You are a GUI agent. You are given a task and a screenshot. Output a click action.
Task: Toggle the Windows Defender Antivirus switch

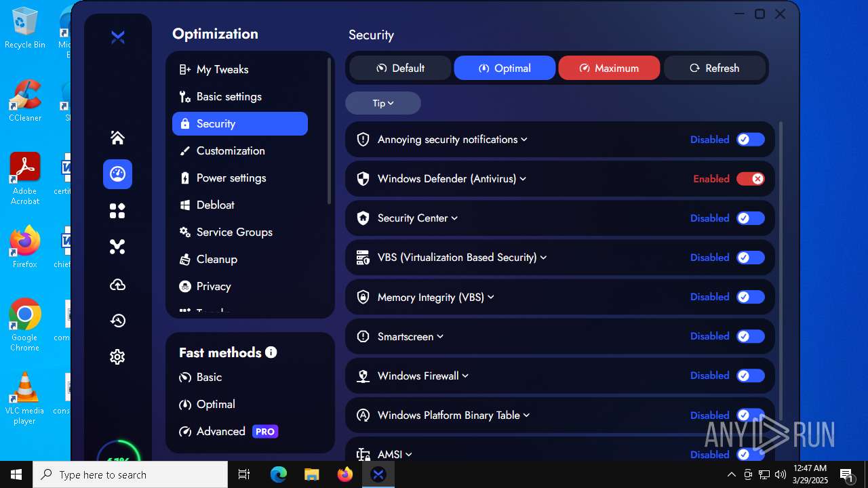tap(751, 179)
